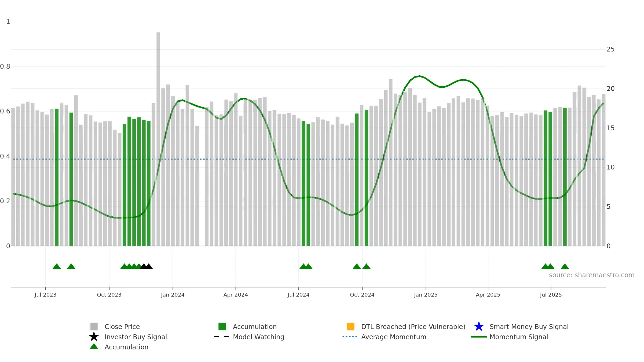Click the green accumulation bar just after Jul 2023
Viewport: 644px width, 362px height.
[57, 177]
